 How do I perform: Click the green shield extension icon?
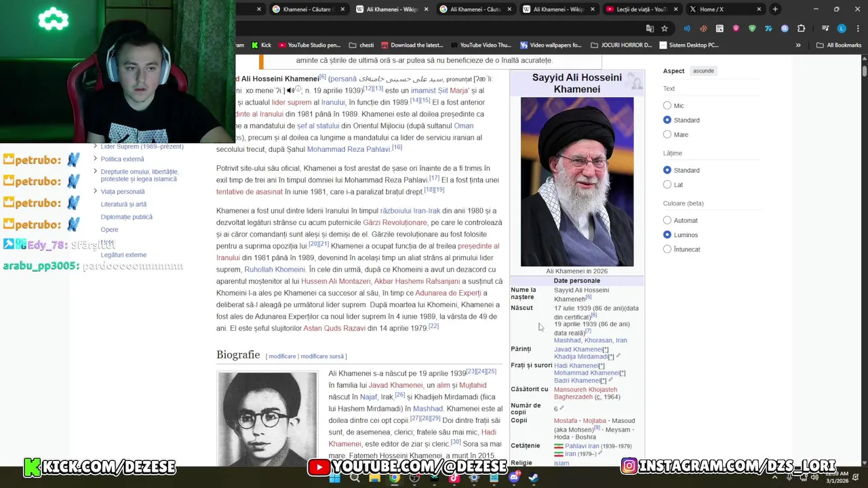(x=752, y=28)
